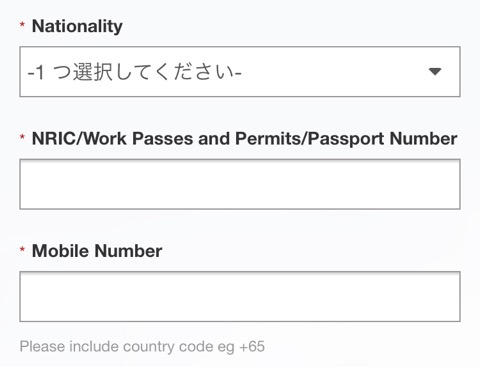Image resolution: width=480 pixels, height=367 pixels.
Task: Focus the Mobile Number input field
Action: [240, 296]
